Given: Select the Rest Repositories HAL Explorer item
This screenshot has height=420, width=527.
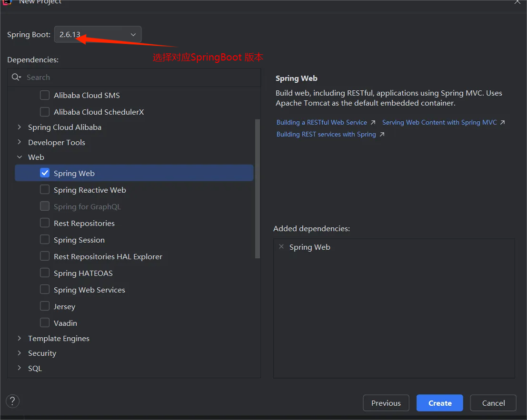Looking at the screenshot, I should (108, 256).
